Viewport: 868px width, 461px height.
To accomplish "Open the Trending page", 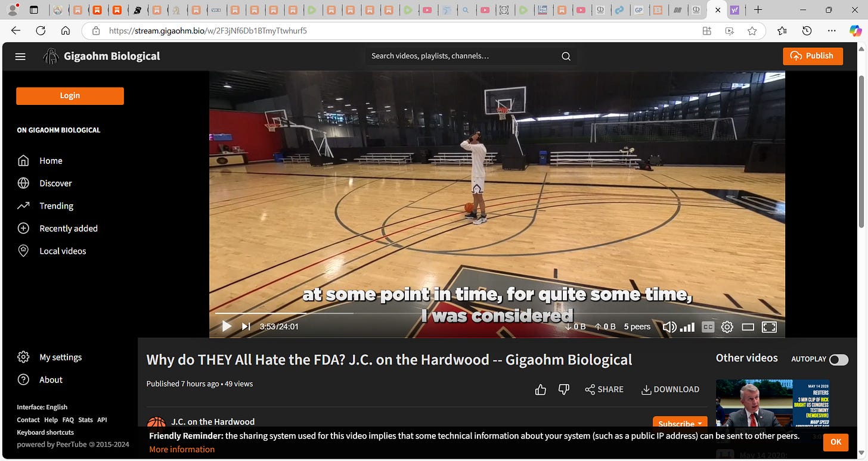I will click(45, 206).
